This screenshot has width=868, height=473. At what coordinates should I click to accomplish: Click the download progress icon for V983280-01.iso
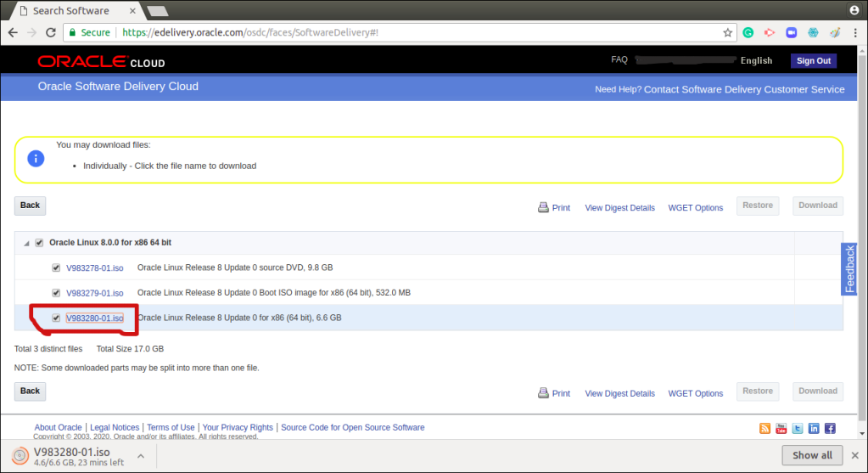(20, 456)
